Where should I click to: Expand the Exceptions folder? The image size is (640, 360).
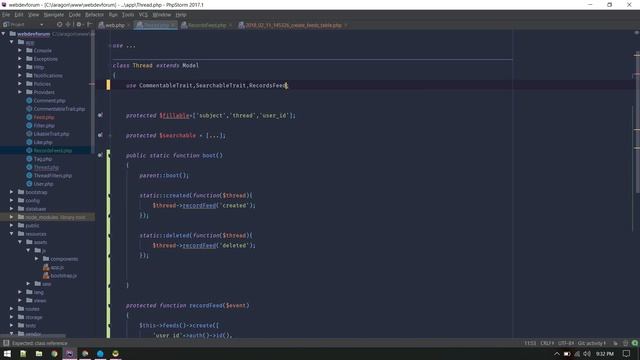click(x=20, y=59)
